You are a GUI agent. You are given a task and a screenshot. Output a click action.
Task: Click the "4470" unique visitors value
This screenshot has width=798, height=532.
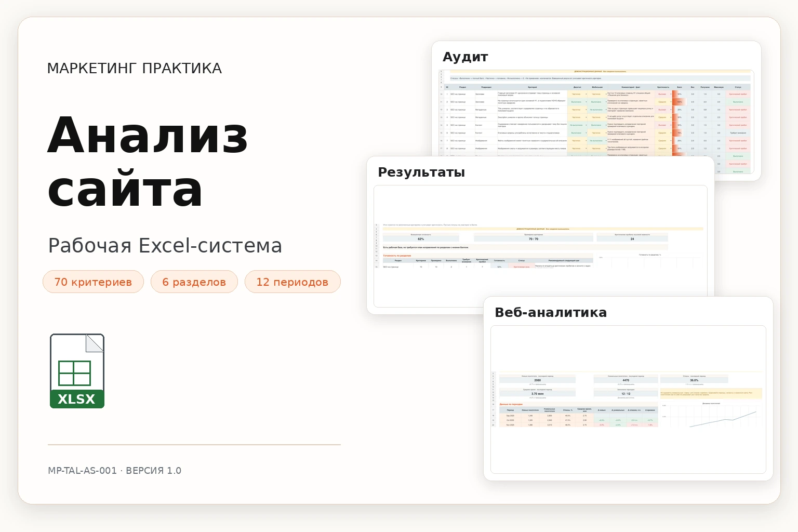pyautogui.click(x=626, y=380)
